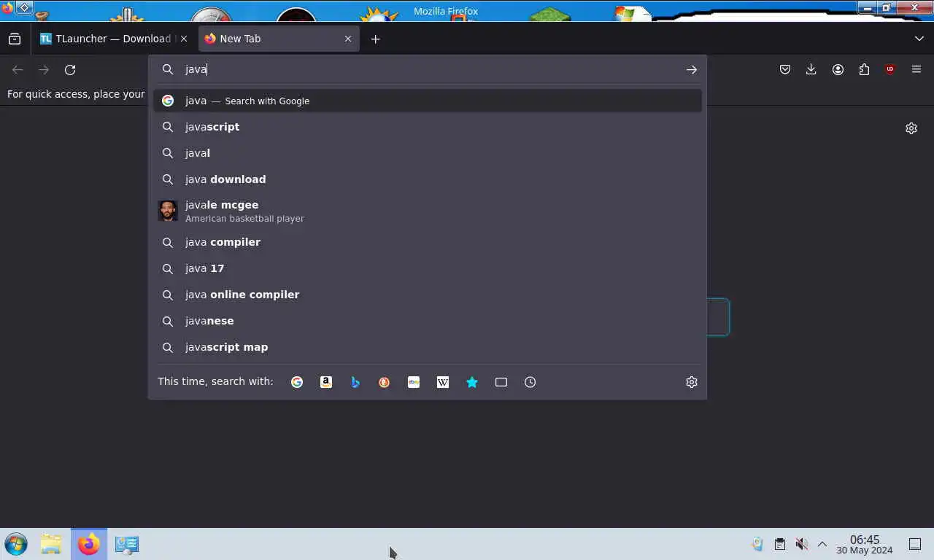Choose java — Search with Google suggestion

[x=428, y=101]
